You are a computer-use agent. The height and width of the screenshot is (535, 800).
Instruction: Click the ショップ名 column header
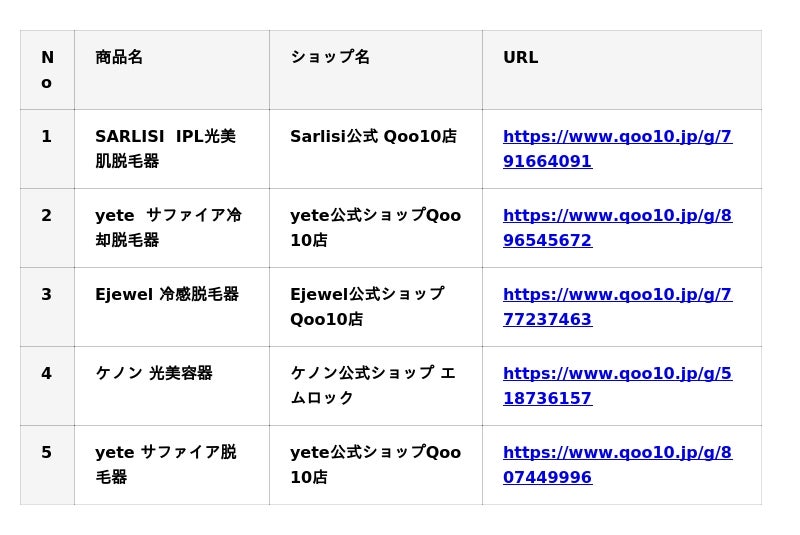point(330,58)
